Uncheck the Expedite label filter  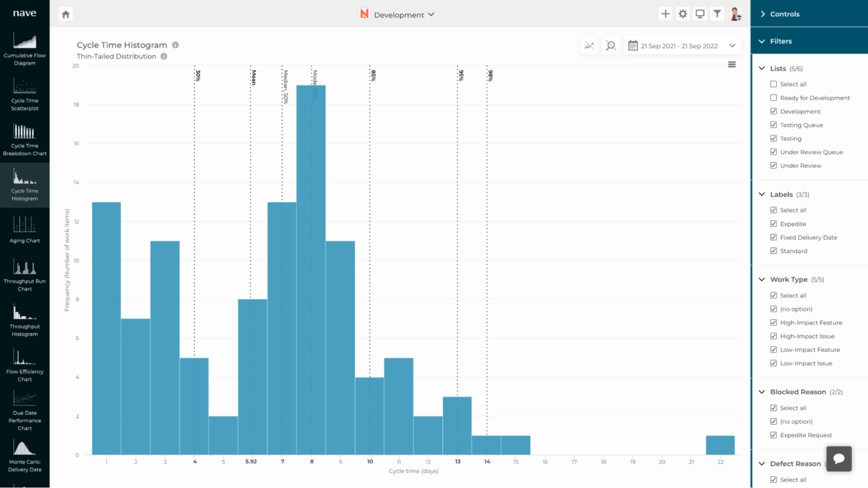(x=773, y=224)
